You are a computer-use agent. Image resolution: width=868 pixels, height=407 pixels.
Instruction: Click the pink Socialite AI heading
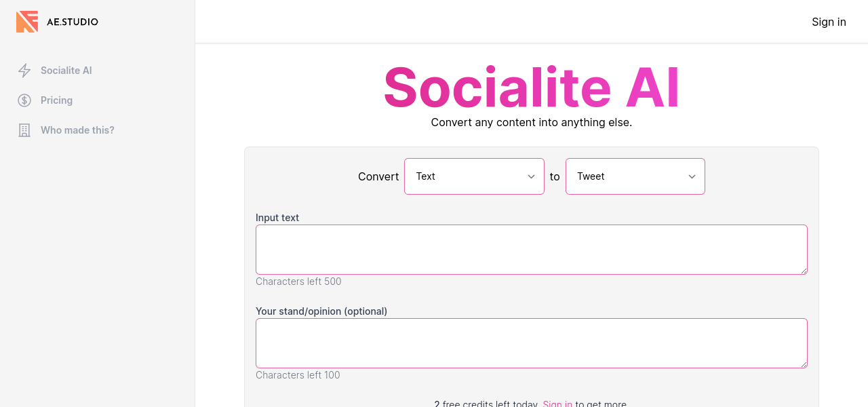pyautogui.click(x=531, y=87)
